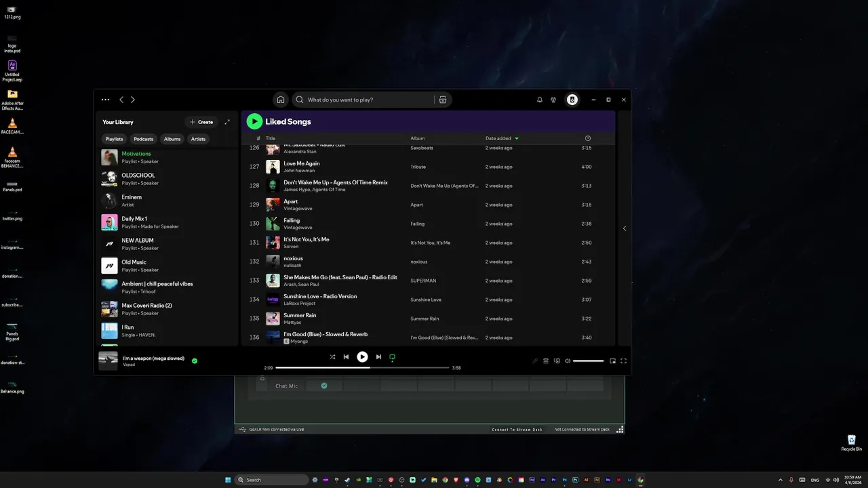
Task: Expand Your Library to full view
Action: [227, 122]
